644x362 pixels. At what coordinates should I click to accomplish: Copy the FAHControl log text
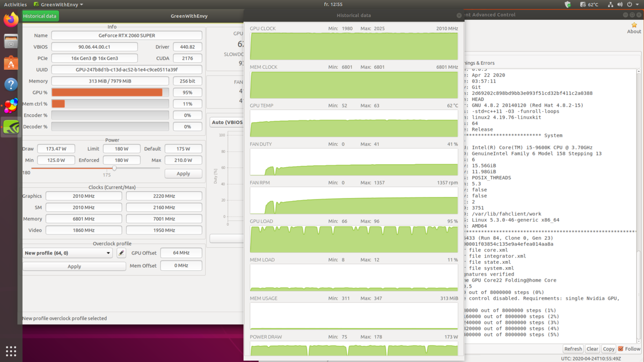(x=608, y=349)
